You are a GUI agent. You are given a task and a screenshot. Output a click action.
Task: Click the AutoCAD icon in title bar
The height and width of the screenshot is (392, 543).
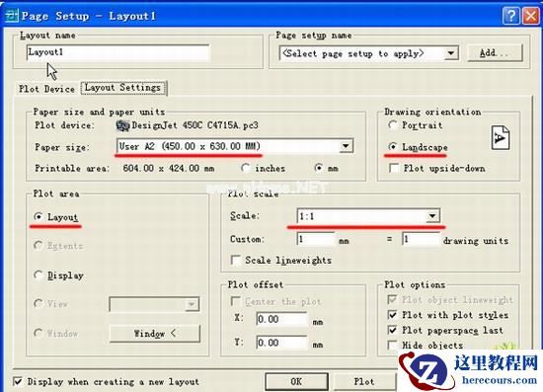(x=12, y=16)
